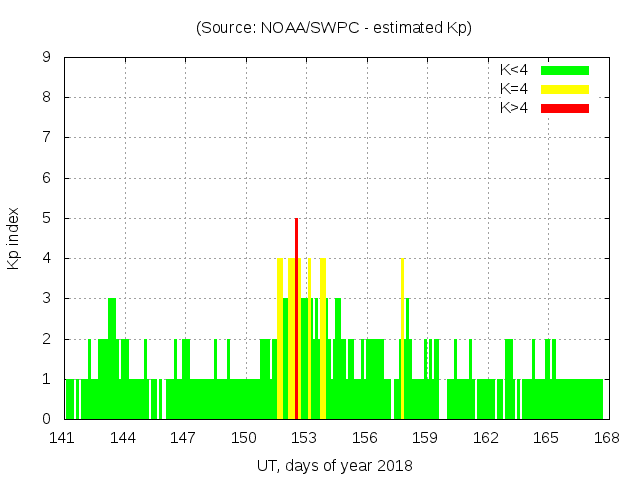
Task: Click y-axis tick label 9
Action: (46, 57)
